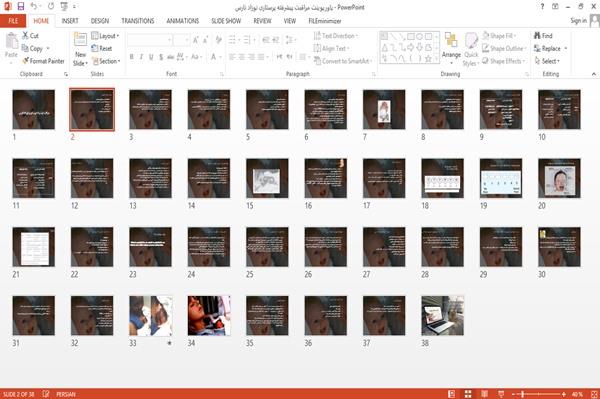Switch to the TRANSITIONS tab
600x399 pixels.
[x=138, y=21]
